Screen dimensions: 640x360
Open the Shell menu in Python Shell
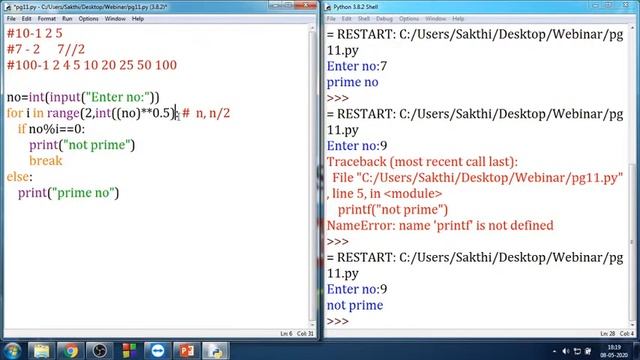[364, 19]
